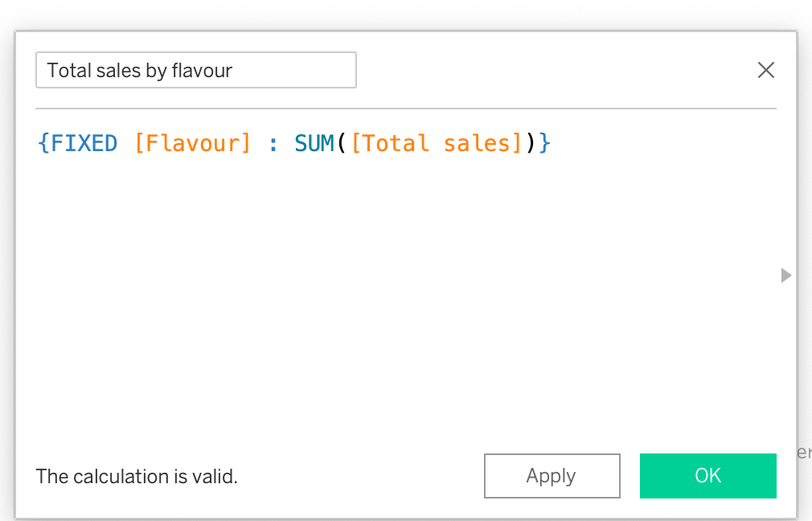Place cursor at closing curly brace
The height and width of the screenshot is (521, 812).
(x=546, y=143)
